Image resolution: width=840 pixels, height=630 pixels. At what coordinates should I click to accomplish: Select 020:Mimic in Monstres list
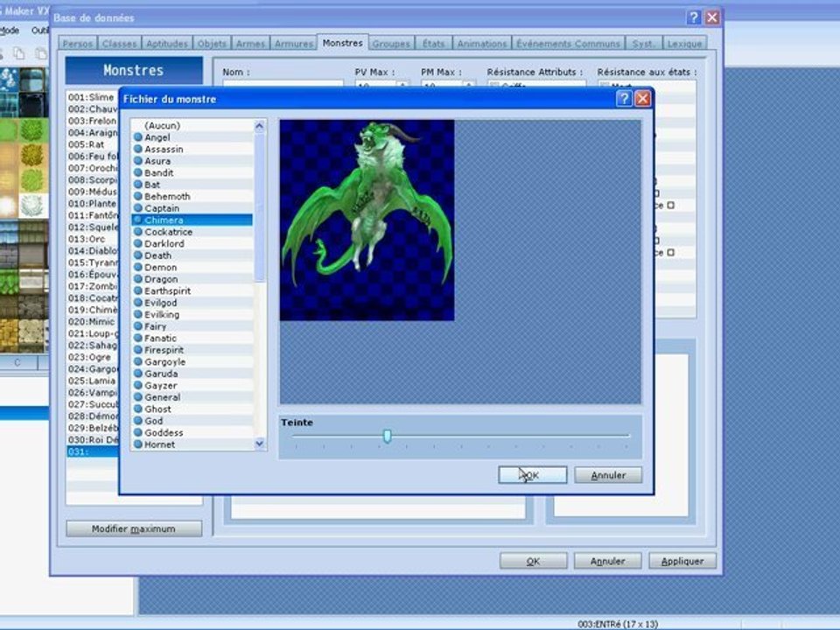coord(92,321)
